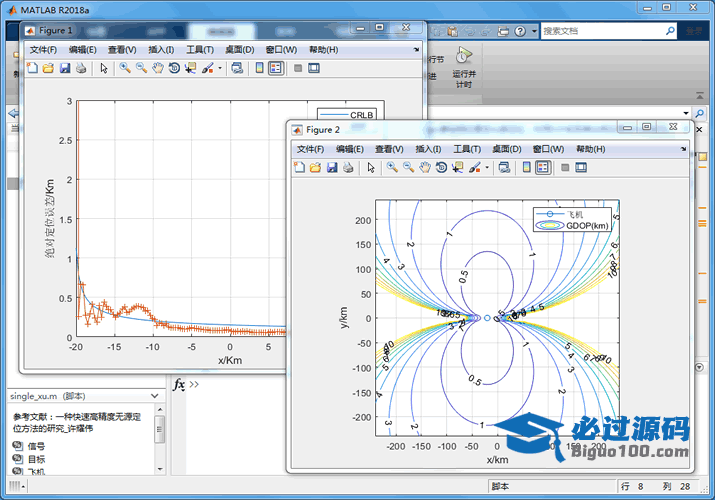715x500 pixels.
Task: Click Zoom In icon in Figure 1 toolbar
Action: [125, 68]
